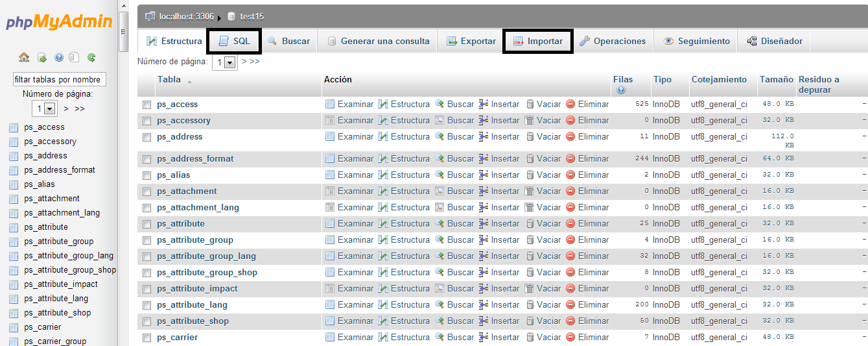The width and height of the screenshot is (868, 346).
Task: Check the ps_attribute row checkbox
Action: [x=147, y=224]
